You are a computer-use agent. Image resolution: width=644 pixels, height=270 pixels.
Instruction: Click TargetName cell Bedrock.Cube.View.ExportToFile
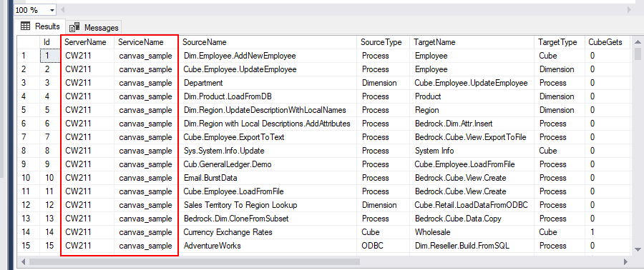473,137
